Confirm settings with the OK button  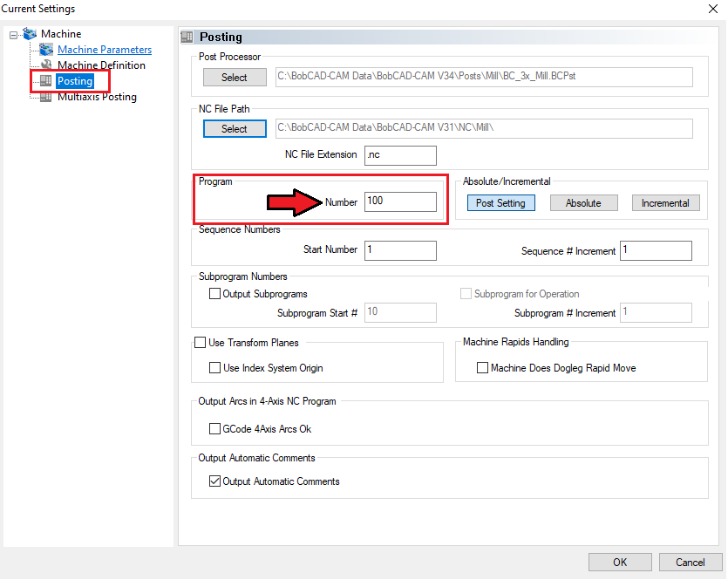point(620,562)
